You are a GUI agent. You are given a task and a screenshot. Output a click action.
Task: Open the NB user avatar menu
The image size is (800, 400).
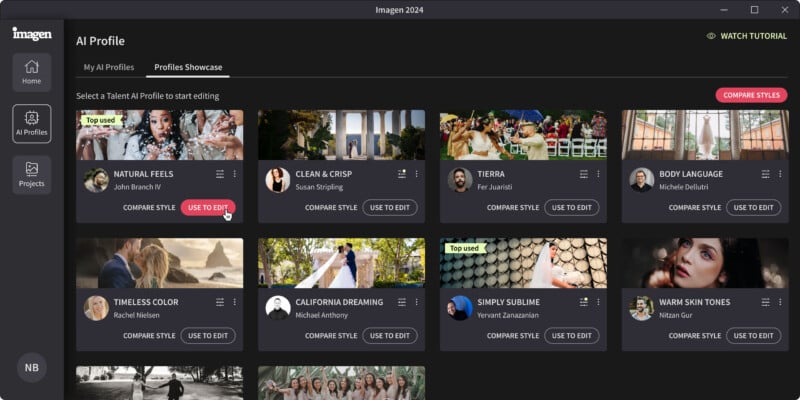32,367
